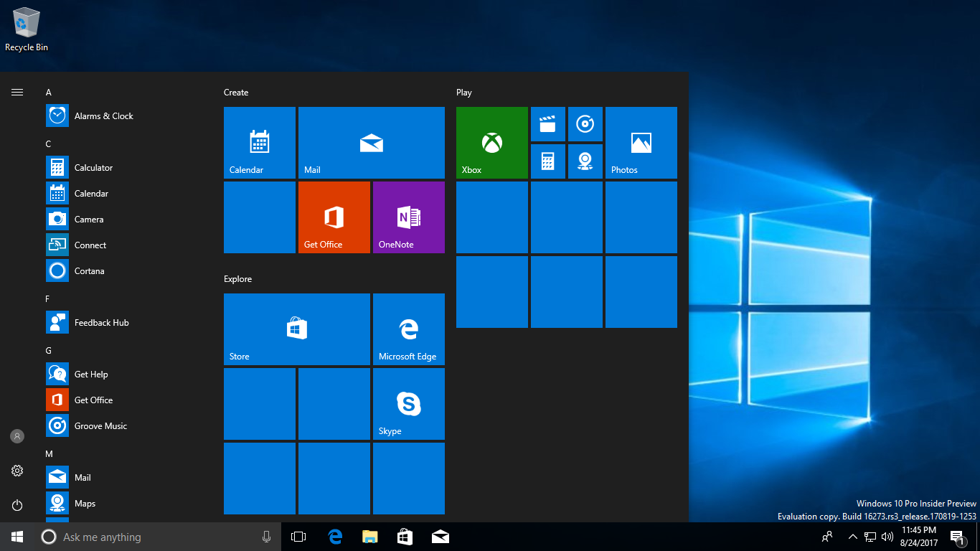This screenshot has width=980, height=551.
Task: Open the Settings gear in Start's left rail
Action: pos(17,471)
